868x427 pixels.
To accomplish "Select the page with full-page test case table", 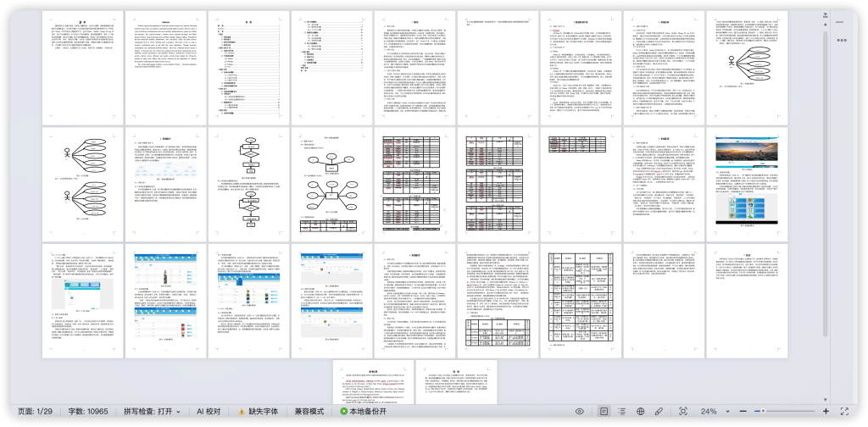I will pos(580,301).
